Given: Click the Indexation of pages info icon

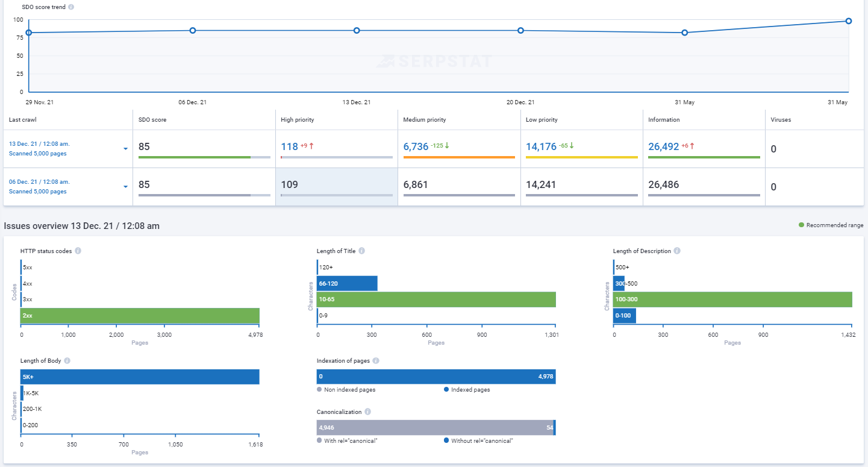Looking at the screenshot, I should tap(375, 360).
